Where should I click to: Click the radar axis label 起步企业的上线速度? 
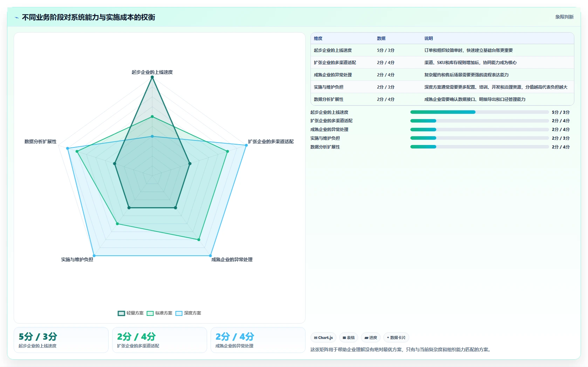(x=152, y=72)
